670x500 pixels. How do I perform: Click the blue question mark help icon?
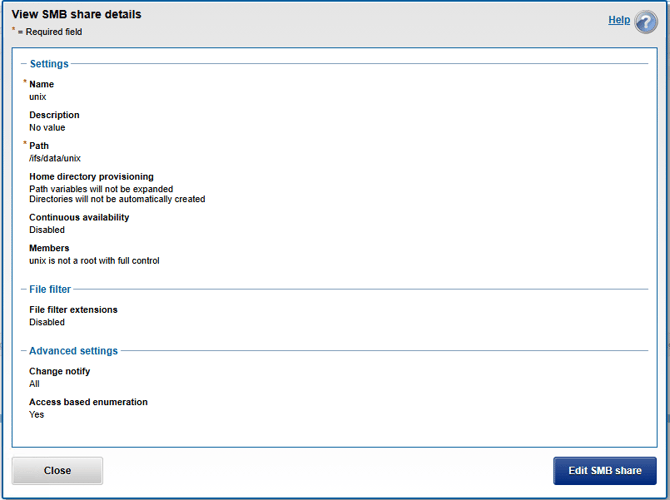coord(646,22)
